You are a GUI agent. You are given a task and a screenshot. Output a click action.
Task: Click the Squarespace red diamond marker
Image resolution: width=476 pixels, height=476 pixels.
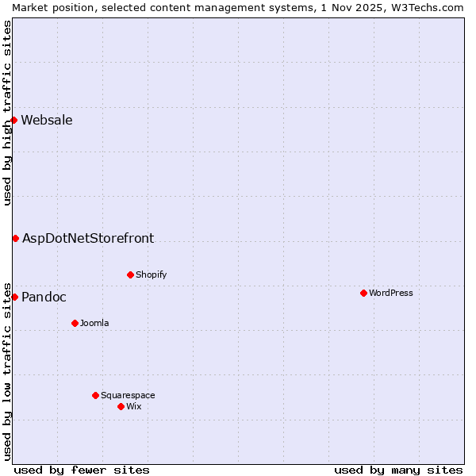(x=95, y=395)
